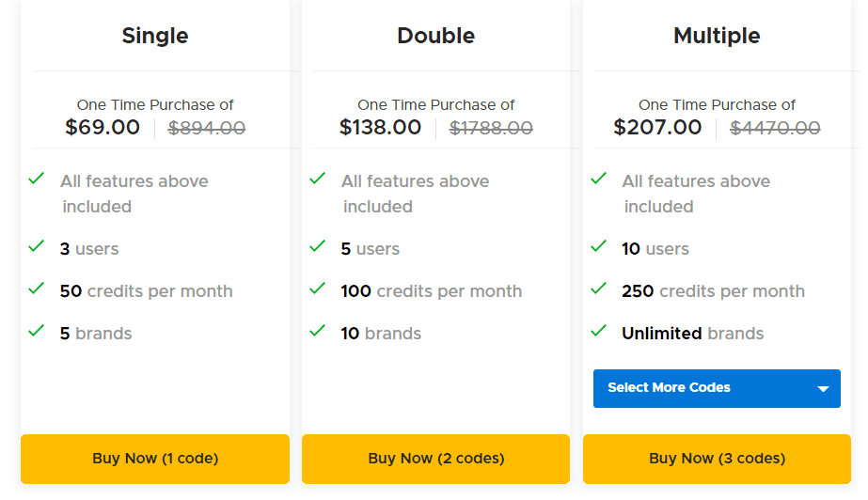The height and width of the screenshot is (500, 868).
Task: Click checkmark beside 10 brands
Action: click(318, 331)
